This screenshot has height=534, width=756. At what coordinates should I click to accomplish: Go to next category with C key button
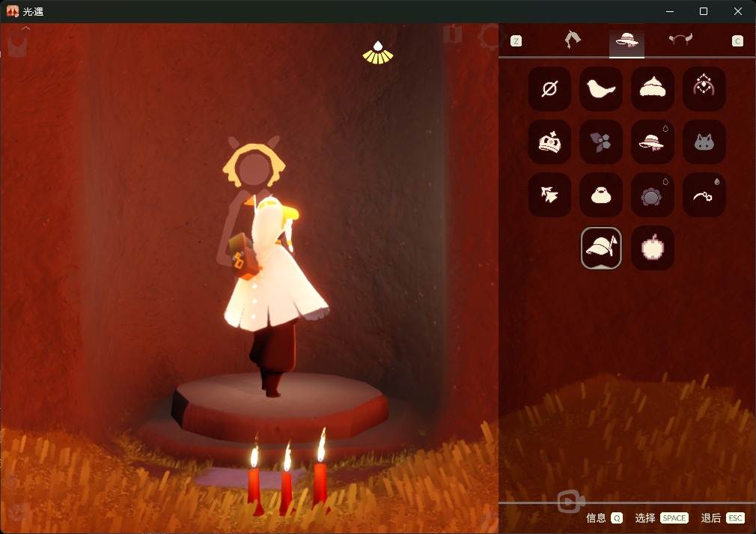point(737,41)
